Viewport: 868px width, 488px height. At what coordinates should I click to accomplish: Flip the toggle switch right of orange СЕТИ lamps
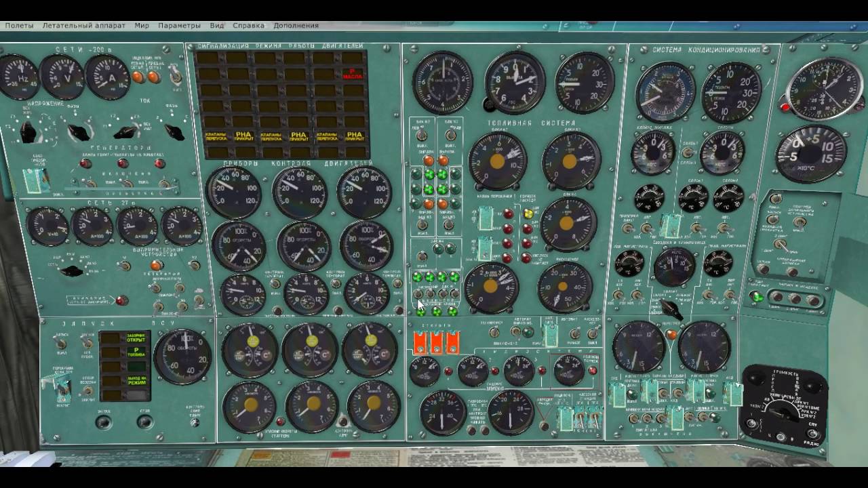pyautogui.click(x=176, y=75)
